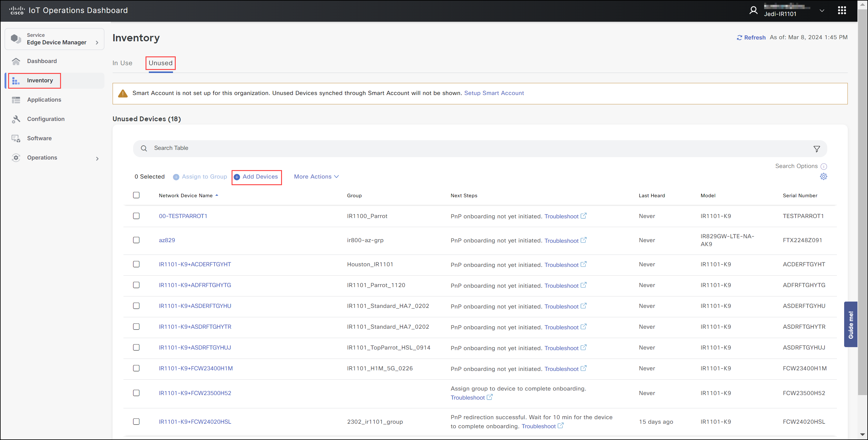Viewport: 868px width, 440px height.
Task: Open external link icon for az829 row
Action: tap(583, 240)
